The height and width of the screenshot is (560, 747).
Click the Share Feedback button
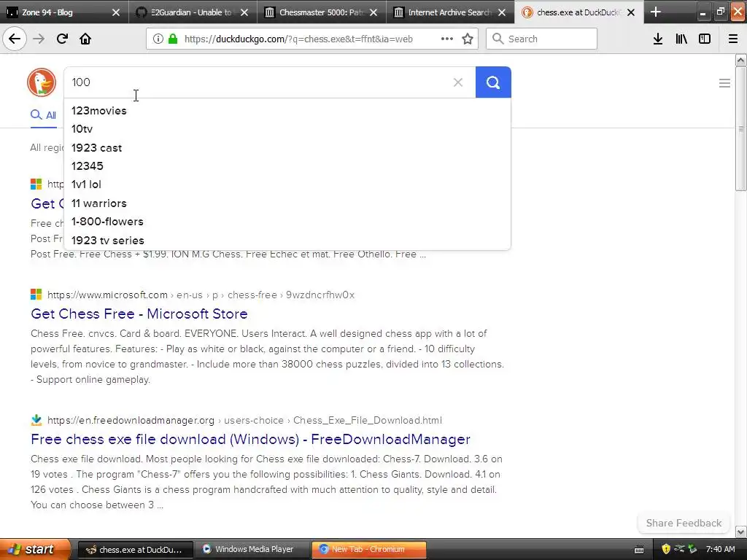[684, 523]
